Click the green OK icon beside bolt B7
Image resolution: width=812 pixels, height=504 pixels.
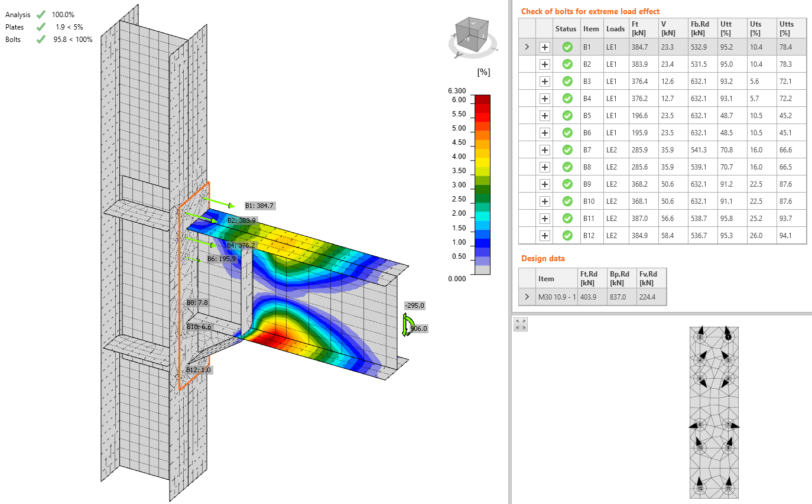click(567, 149)
